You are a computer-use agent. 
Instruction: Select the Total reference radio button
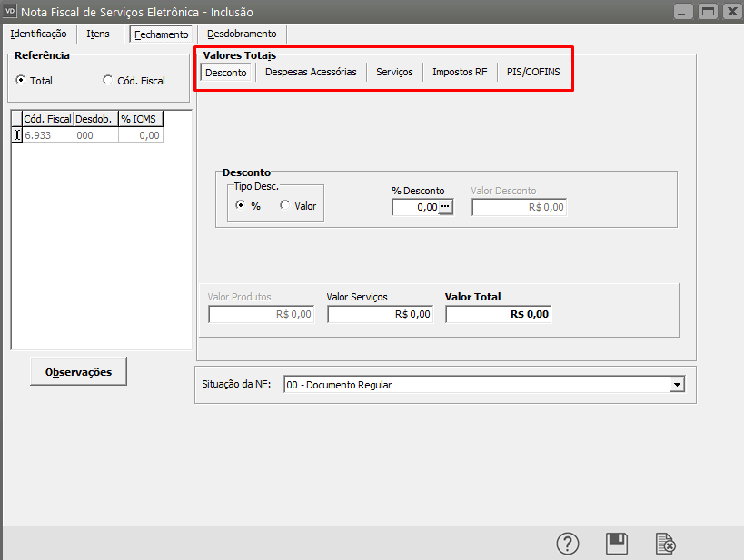tap(20, 81)
